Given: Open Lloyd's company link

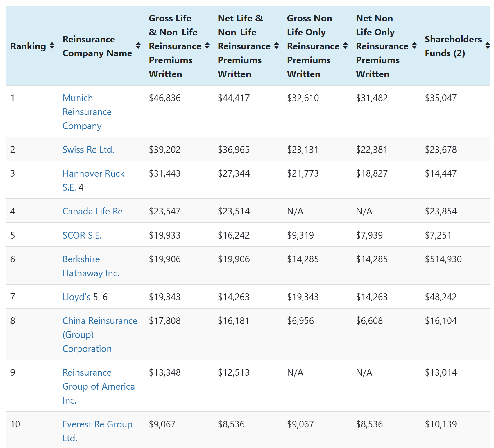Looking at the screenshot, I should coord(77,297).
